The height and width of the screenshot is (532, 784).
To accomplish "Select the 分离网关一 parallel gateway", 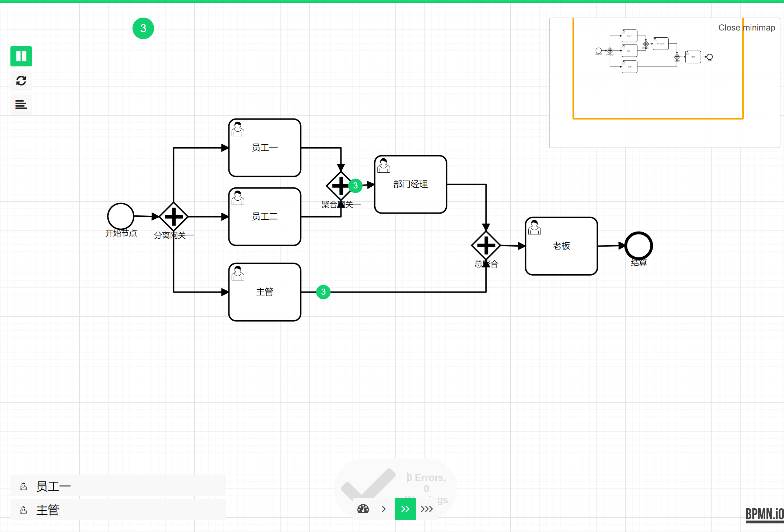I will (173, 216).
